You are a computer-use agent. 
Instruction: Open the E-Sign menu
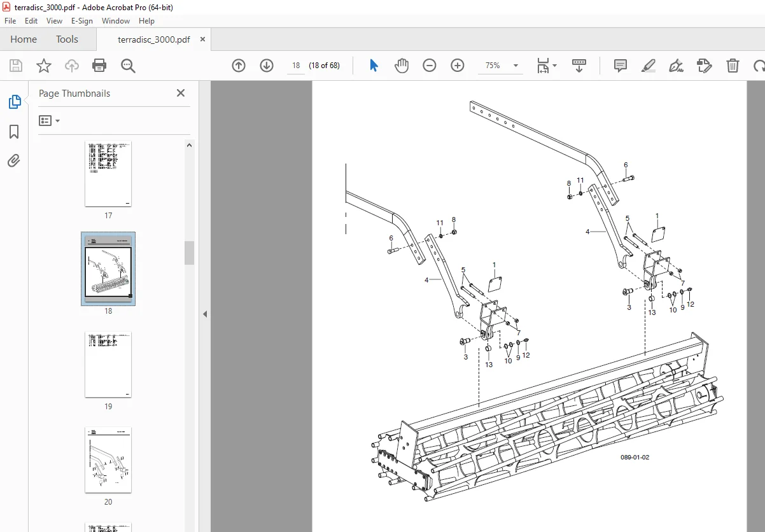pyautogui.click(x=82, y=21)
